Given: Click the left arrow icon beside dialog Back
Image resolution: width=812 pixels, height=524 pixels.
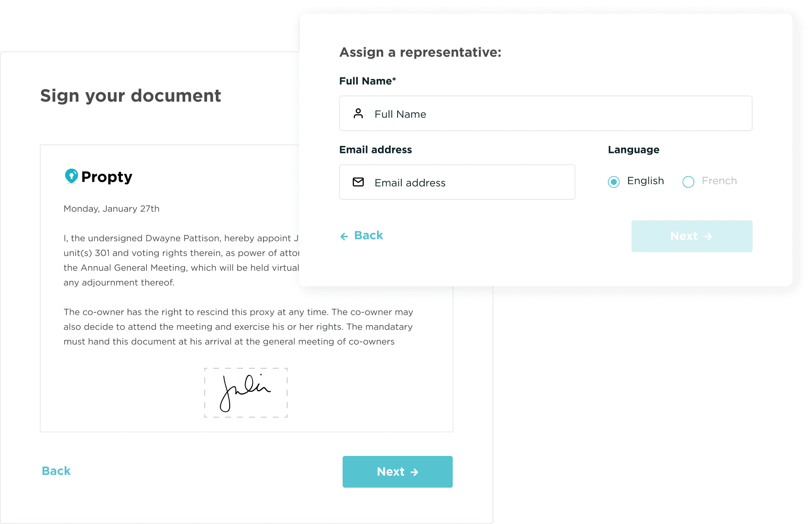Looking at the screenshot, I should [x=344, y=236].
